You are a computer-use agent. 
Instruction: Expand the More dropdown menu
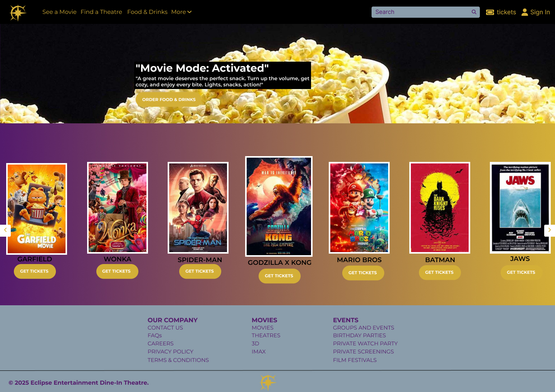point(182,12)
